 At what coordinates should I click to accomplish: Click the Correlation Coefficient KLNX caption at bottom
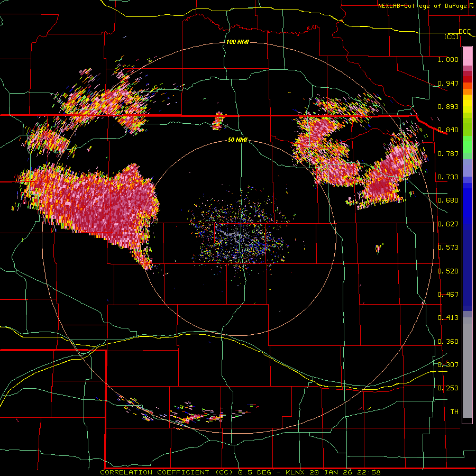coord(240,472)
